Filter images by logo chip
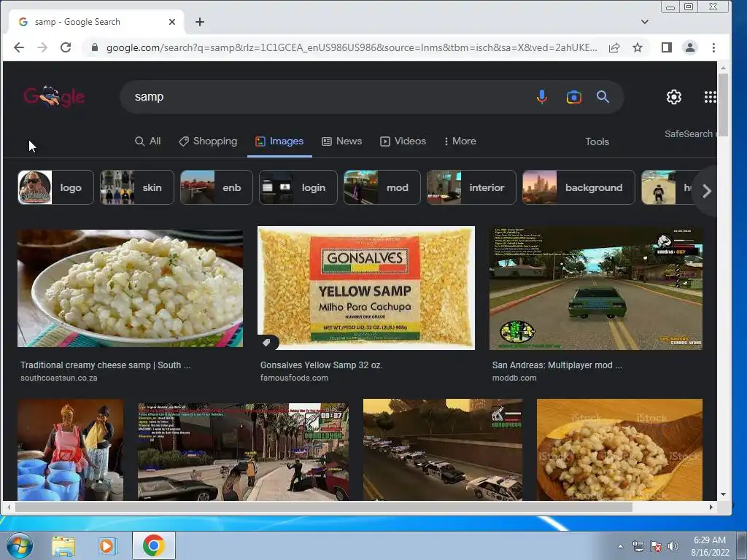 [x=55, y=187]
